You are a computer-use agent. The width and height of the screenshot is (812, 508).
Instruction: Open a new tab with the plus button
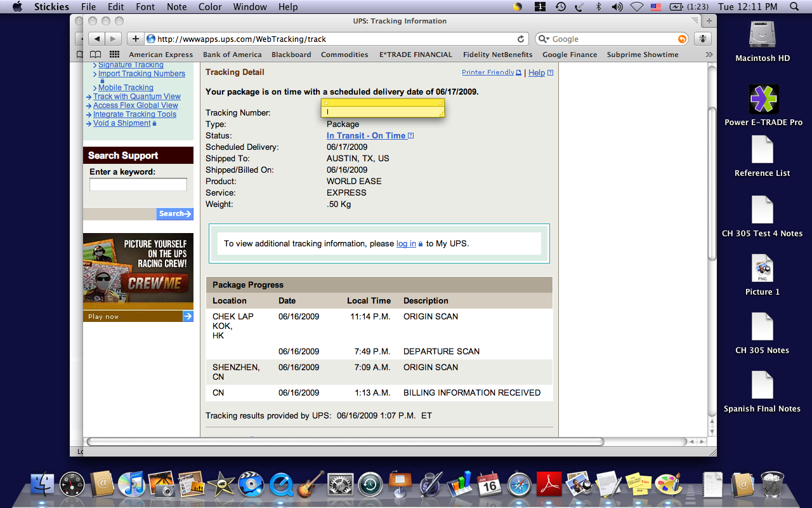(x=709, y=21)
